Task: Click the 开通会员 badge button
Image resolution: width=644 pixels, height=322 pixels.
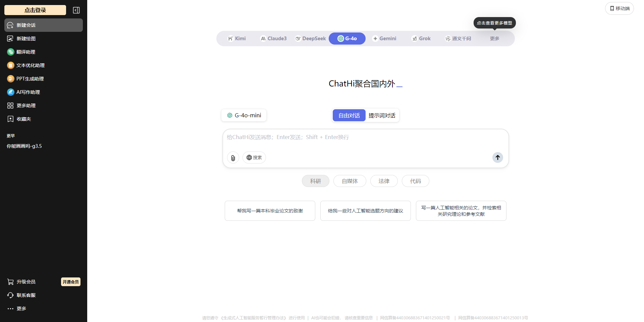Action: [71, 282]
